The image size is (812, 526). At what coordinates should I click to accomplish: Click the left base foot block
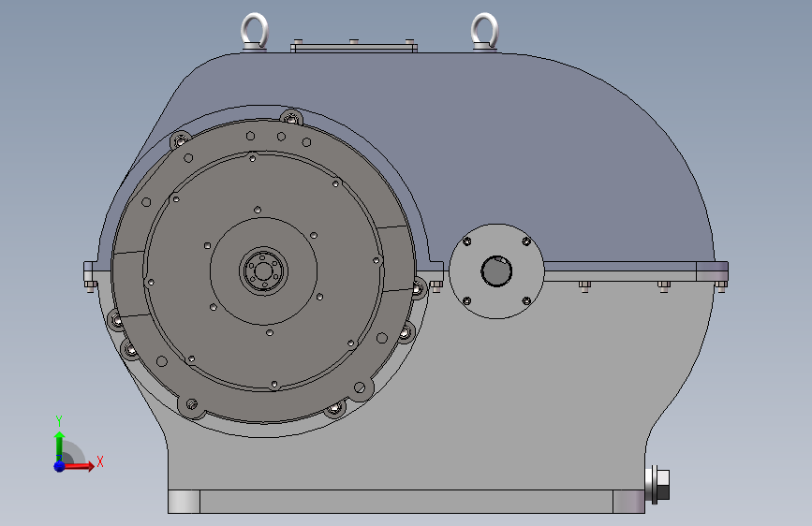[x=184, y=502]
